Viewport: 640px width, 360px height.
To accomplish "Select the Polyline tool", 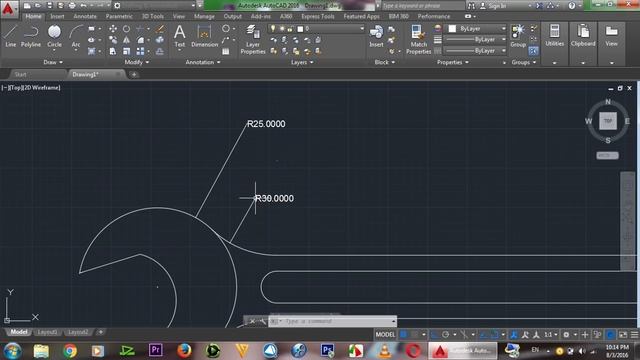I will coord(31,36).
